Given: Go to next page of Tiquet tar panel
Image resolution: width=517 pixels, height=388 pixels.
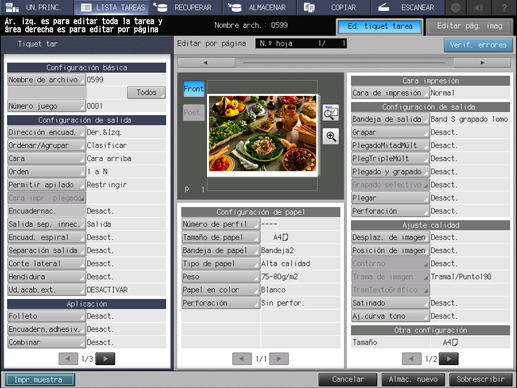Looking at the screenshot, I should 105,359.
